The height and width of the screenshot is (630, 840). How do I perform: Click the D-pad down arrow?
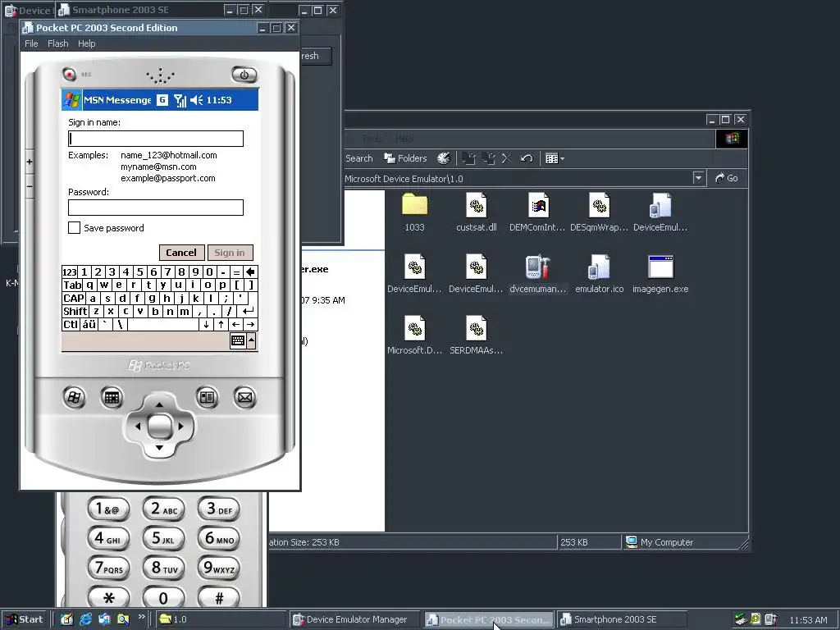[x=159, y=448]
